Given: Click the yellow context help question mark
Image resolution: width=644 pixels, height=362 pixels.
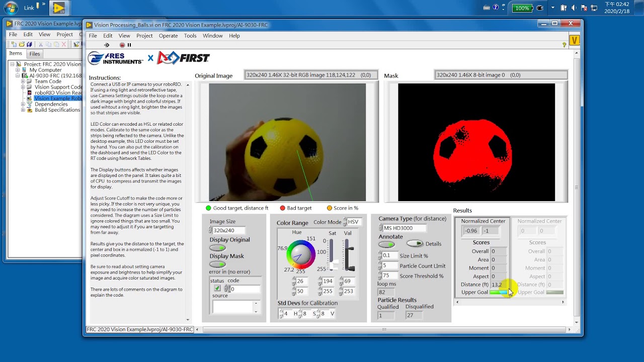Looking at the screenshot, I should coord(564,45).
